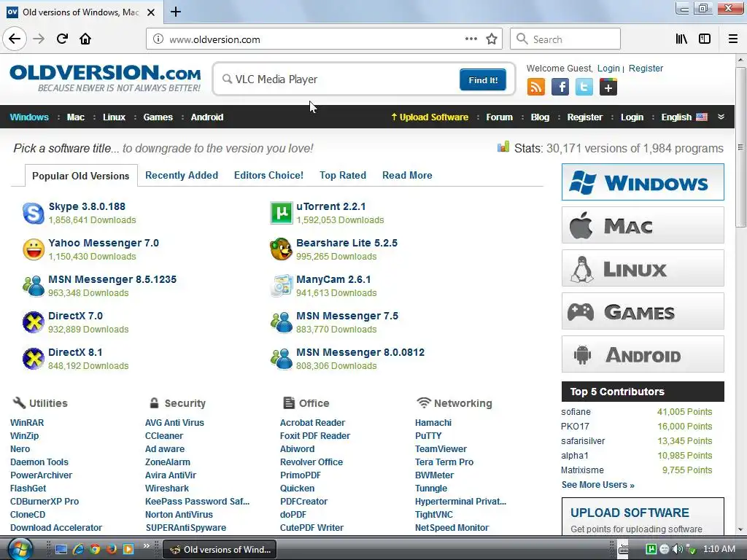
Task: Expand the English language dropdown
Action: (x=684, y=117)
